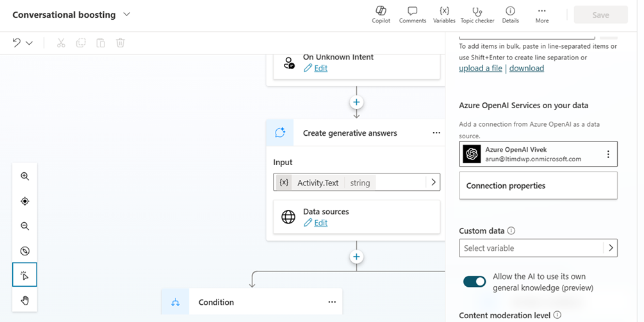Open the undo history dropdown chevron
The width and height of the screenshot is (644, 322).
(29, 43)
